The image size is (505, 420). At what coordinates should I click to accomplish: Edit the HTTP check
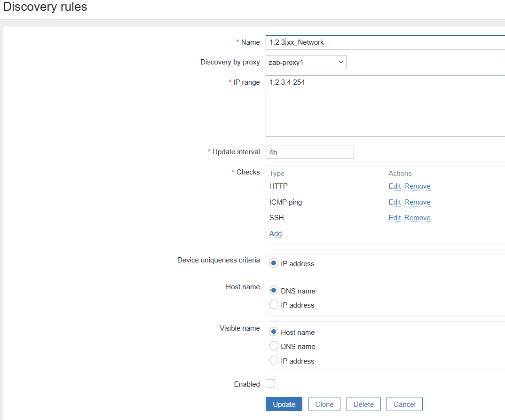point(395,186)
